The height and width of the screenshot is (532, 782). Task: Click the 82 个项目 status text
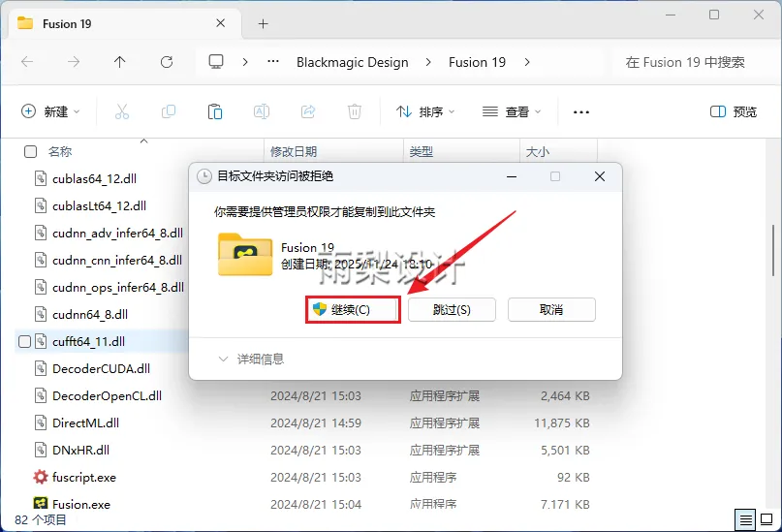coord(41,520)
